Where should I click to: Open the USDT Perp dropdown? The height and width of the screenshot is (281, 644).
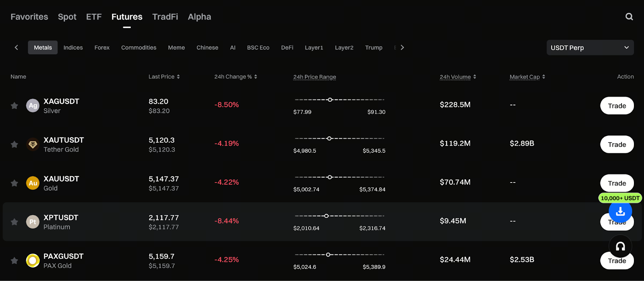[x=590, y=48]
